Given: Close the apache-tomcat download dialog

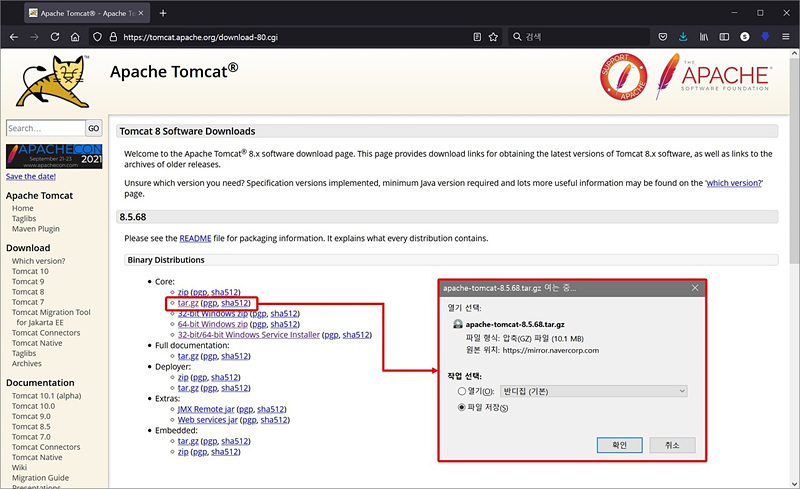Looking at the screenshot, I should click(695, 288).
